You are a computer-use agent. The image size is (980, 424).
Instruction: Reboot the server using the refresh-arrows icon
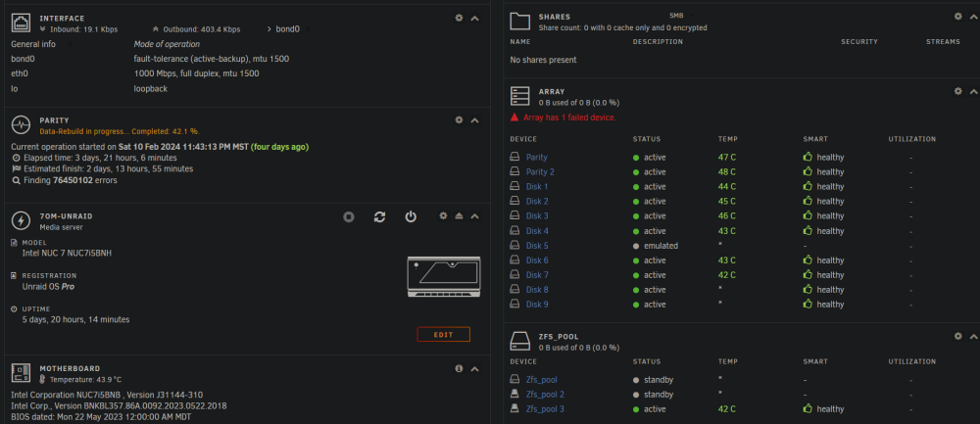[x=379, y=216]
